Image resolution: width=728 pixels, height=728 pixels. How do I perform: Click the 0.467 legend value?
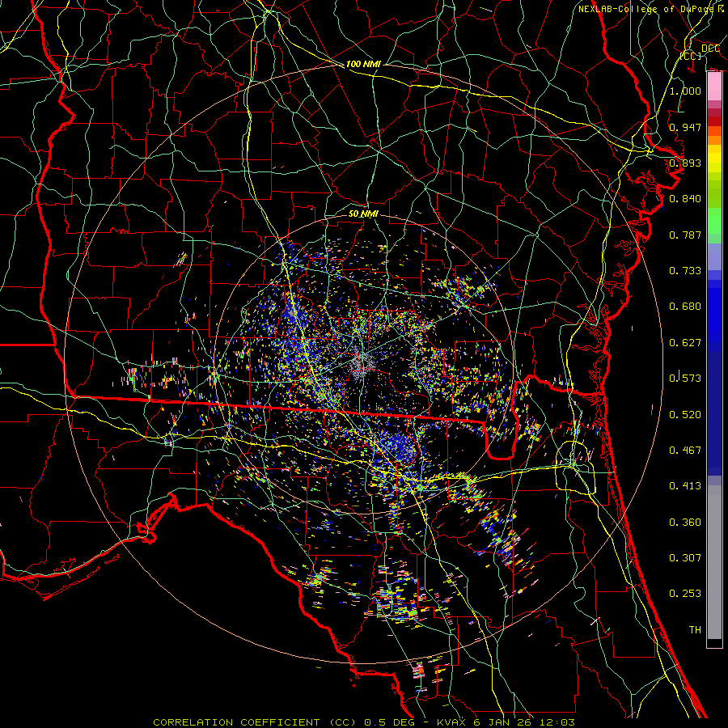tap(685, 451)
